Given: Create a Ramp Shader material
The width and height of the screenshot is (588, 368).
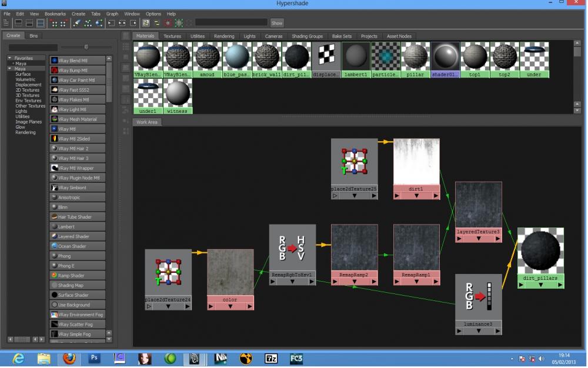Looking at the screenshot, I should (77, 276).
